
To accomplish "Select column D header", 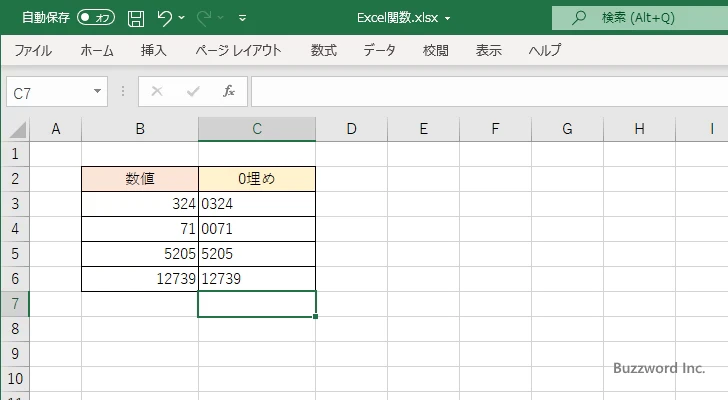I will coord(351,129).
